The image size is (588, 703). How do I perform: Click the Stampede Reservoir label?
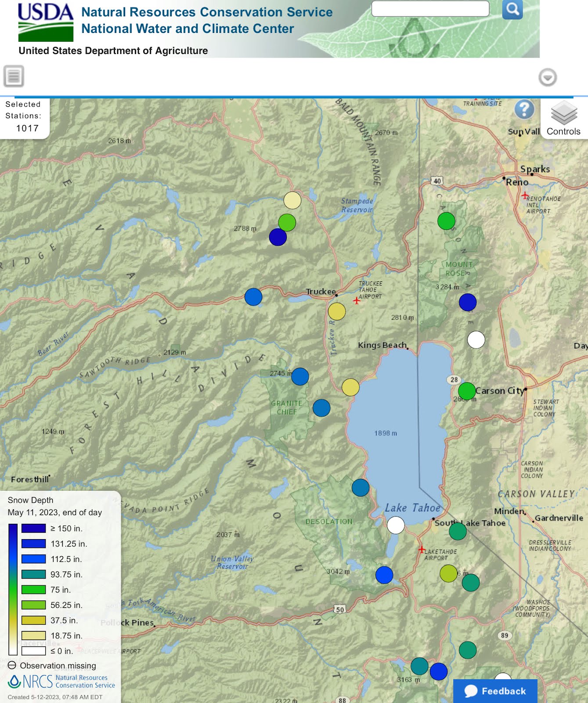(357, 205)
